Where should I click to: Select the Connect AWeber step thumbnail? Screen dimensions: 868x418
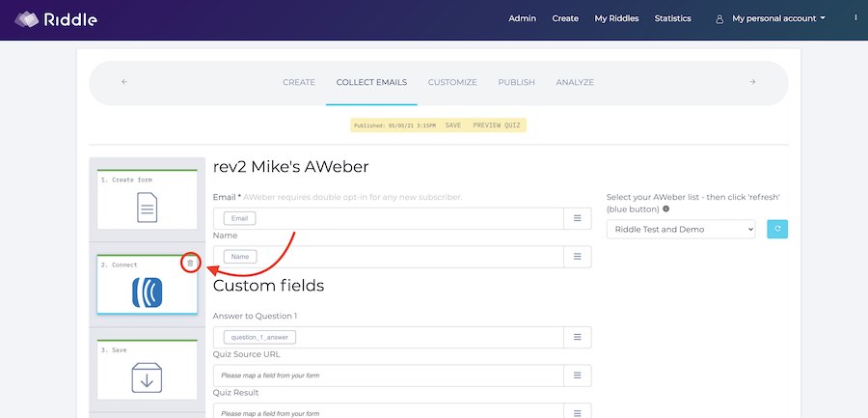tap(148, 285)
